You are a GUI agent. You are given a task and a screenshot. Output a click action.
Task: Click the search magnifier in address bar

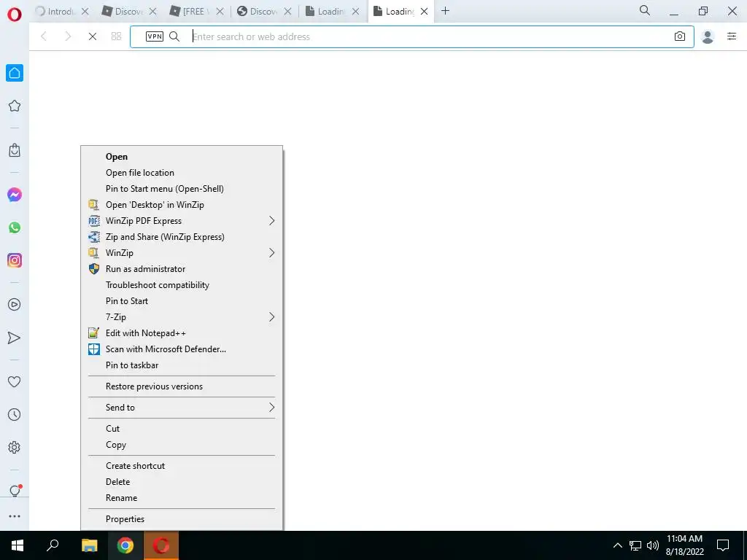click(174, 36)
